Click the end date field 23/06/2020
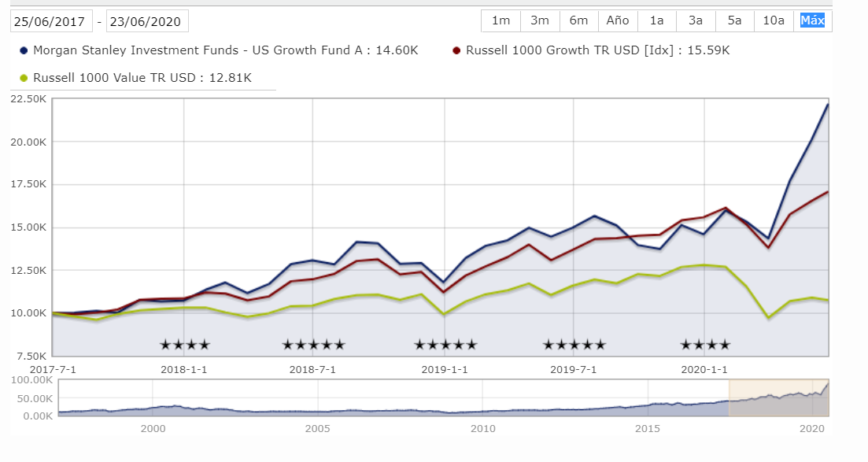This screenshot has height=462, width=868. pyautogui.click(x=147, y=22)
